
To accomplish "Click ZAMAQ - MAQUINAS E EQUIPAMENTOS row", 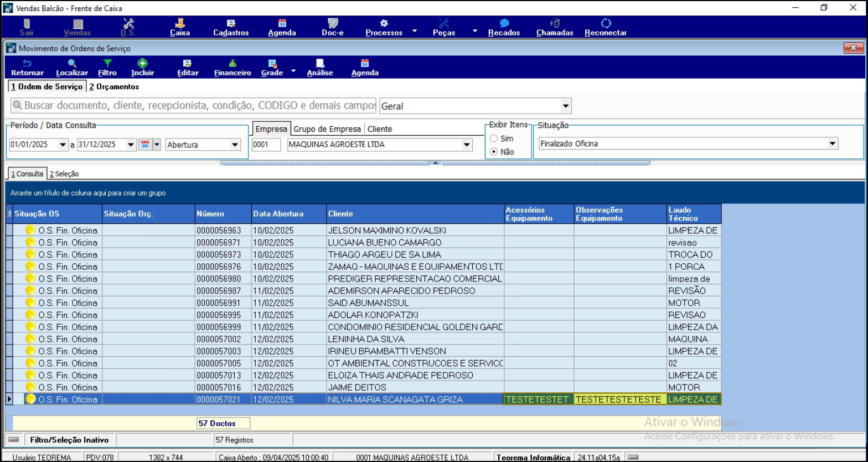I will pos(363,266).
